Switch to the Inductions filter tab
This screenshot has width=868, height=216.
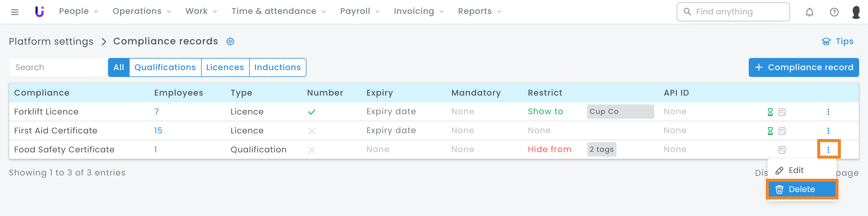point(277,67)
